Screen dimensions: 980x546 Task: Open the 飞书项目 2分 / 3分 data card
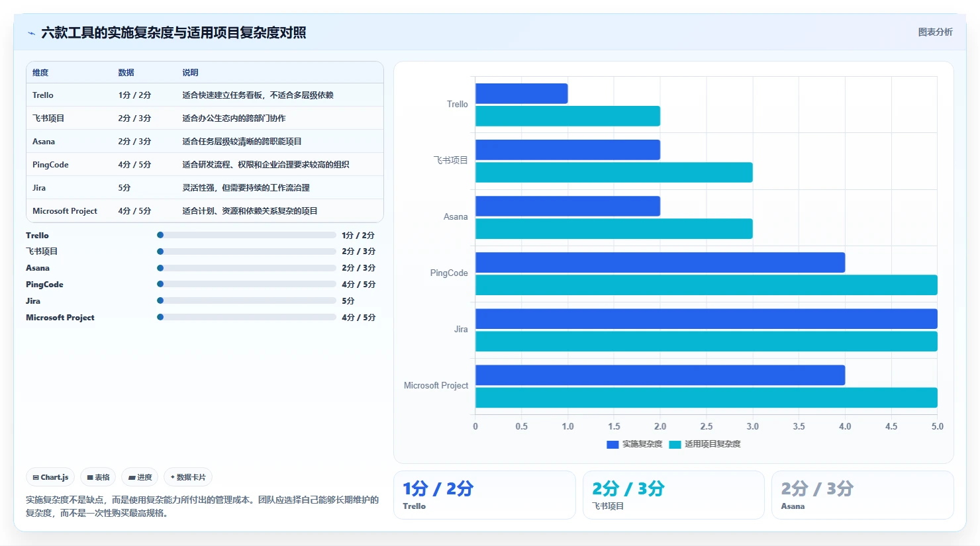[x=673, y=495]
